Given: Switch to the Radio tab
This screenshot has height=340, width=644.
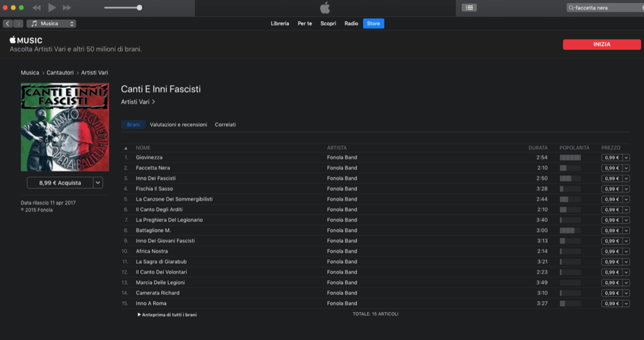Looking at the screenshot, I should click(352, 24).
